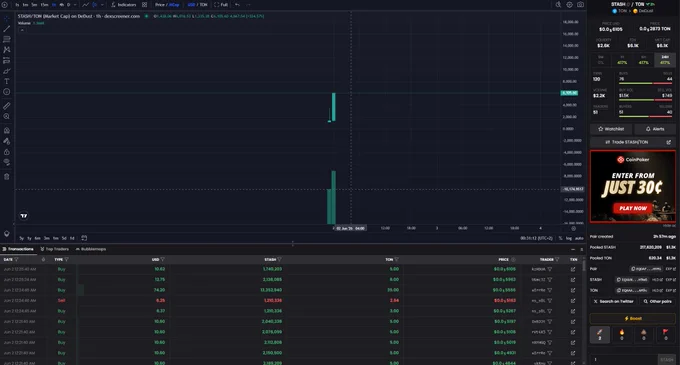The image size is (680, 365).
Task: Open the Bubblemaps tab
Action: [x=91, y=249]
